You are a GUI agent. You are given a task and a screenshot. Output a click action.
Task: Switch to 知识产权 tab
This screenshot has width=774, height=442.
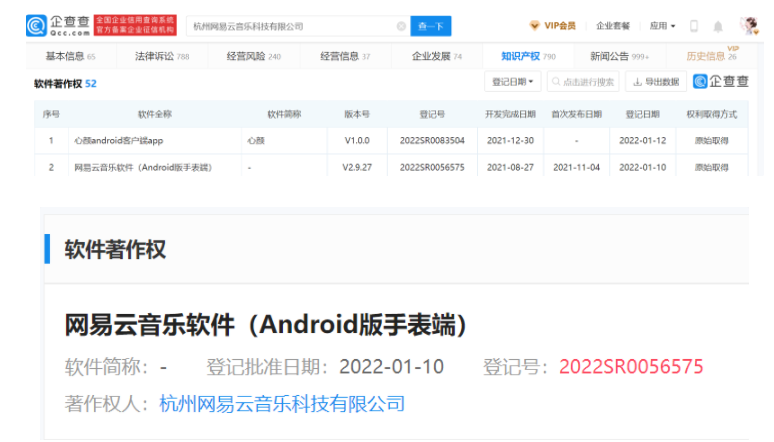(x=528, y=56)
